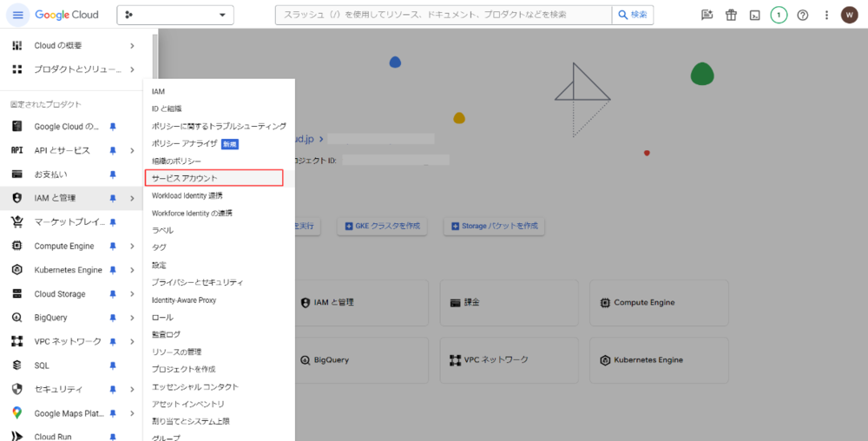Open the project selector dropdown

(x=176, y=15)
